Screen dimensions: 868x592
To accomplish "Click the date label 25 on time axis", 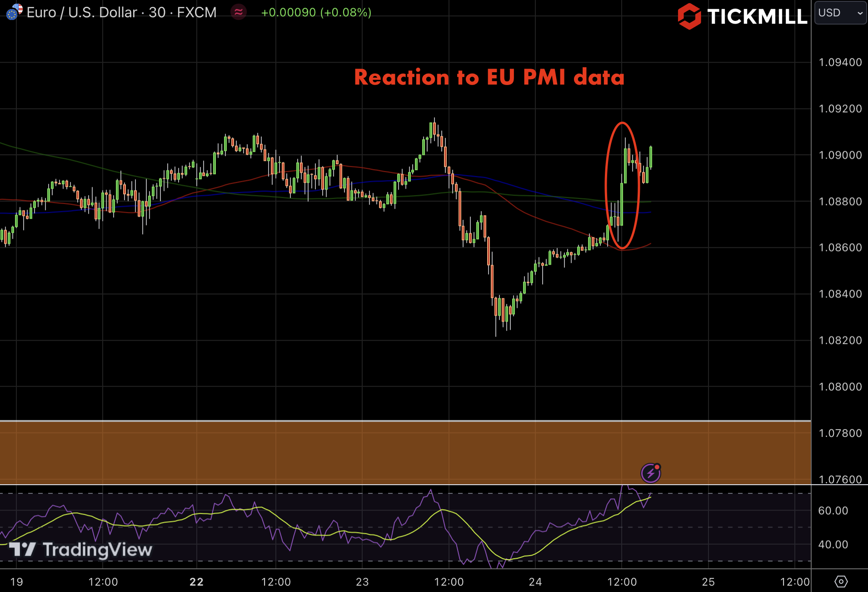I will tap(708, 582).
